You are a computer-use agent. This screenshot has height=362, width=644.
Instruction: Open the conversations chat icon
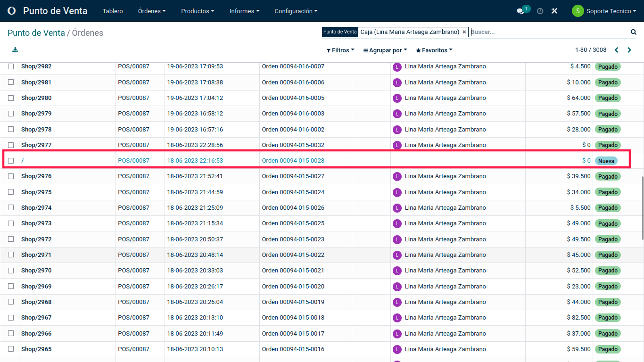520,11
